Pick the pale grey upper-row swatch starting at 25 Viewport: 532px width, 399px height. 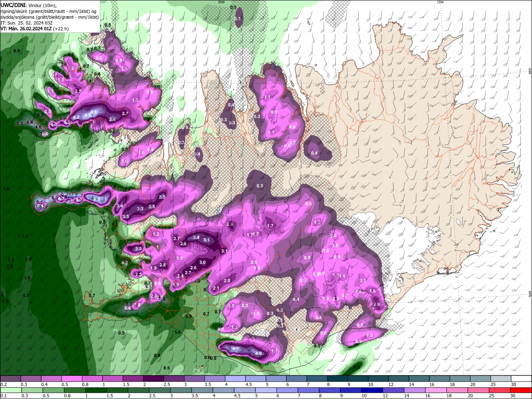pos(501,379)
